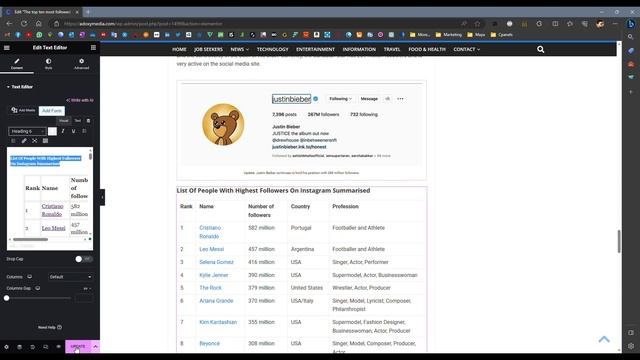The width and height of the screenshot is (640, 360).
Task: Click the site search magnifier icon
Action: (540, 49)
